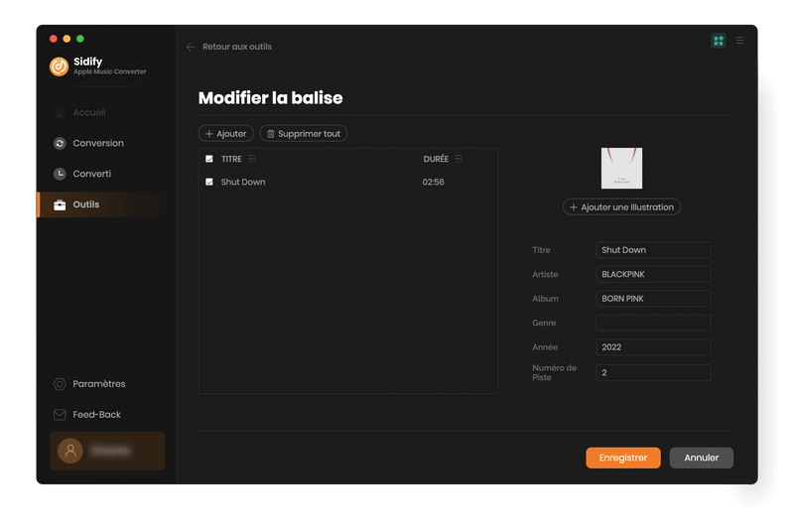The width and height of the screenshot is (794, 532).
Task: Click the Feed-Back envelope icon
Action: [60, 415]
